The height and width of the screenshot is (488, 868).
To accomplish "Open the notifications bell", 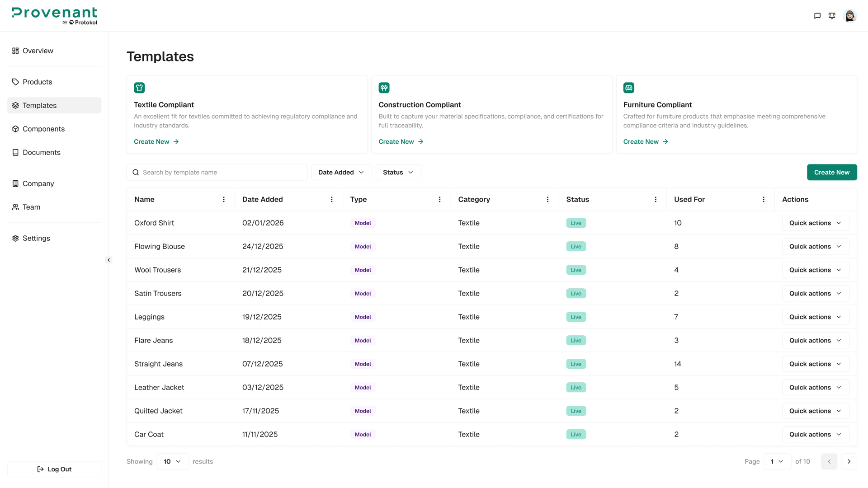I will click(832, 16).
